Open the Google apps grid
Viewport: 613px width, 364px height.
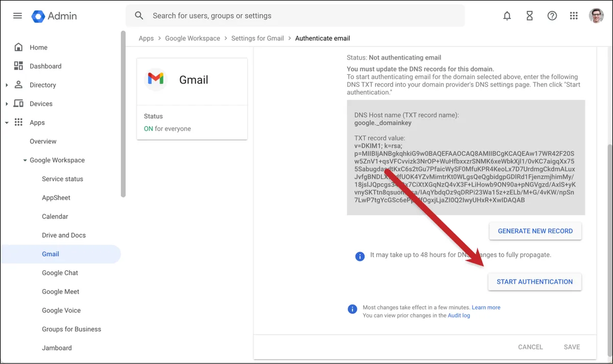(574, 16)
